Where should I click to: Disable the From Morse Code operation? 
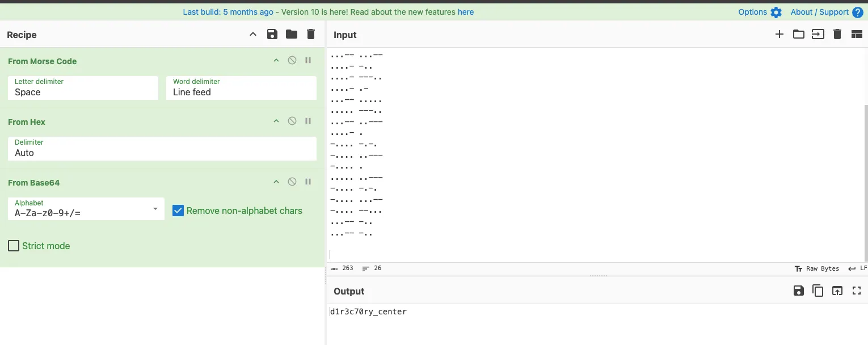coord(292,60)
